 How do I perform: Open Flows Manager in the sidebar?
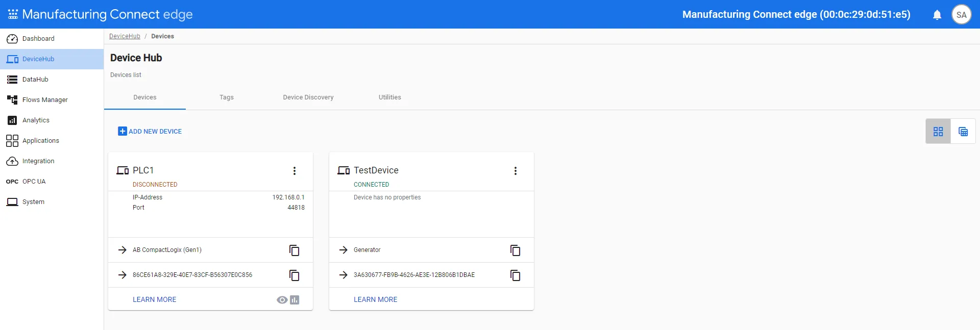(x=52, y=100)
